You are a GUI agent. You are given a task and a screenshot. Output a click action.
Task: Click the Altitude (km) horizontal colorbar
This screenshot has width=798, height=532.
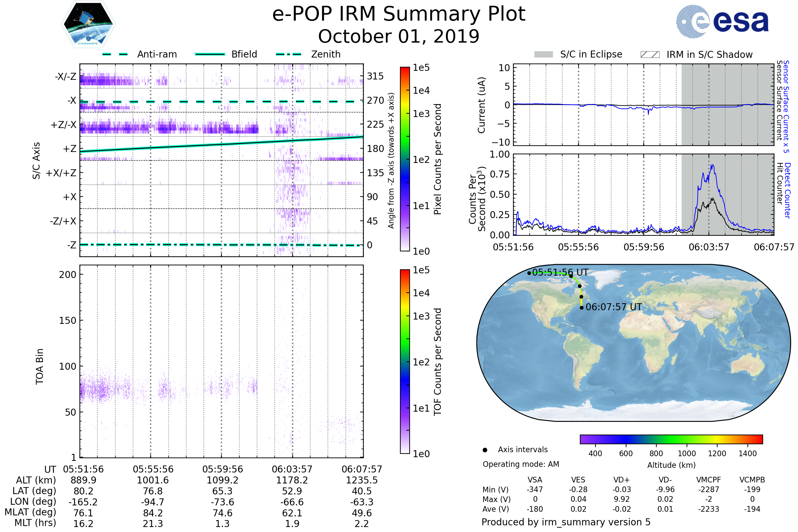point(671,439)
